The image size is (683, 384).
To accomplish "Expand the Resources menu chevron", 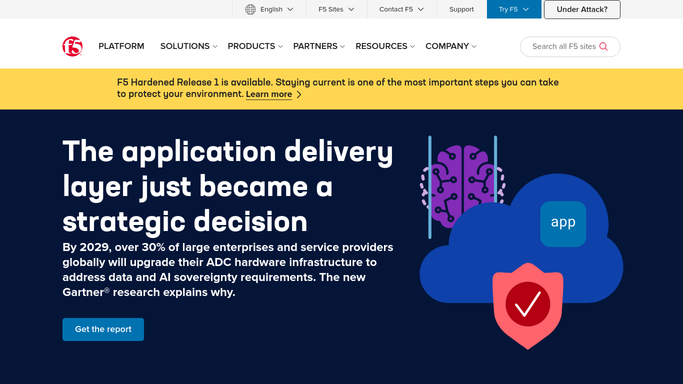I will click(412, 47).
